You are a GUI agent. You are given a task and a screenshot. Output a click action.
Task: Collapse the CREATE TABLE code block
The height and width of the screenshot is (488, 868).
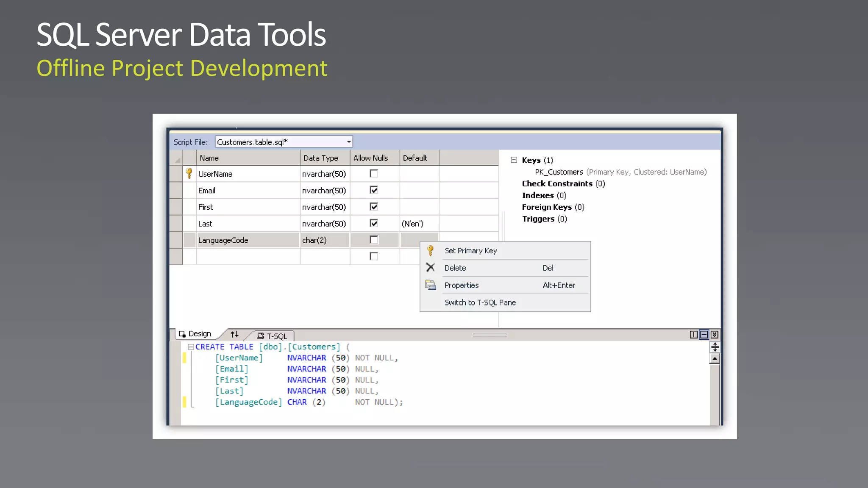pos(191,347)
